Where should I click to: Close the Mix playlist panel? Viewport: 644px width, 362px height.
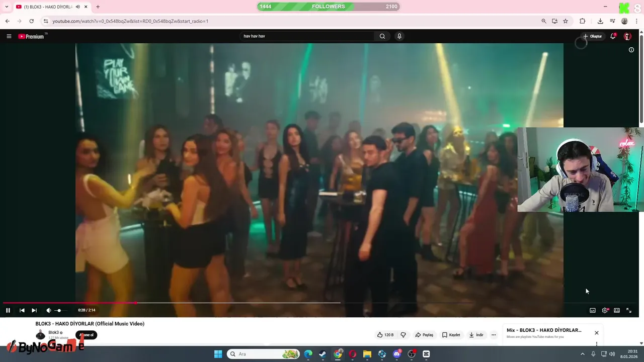pos(597,333)
